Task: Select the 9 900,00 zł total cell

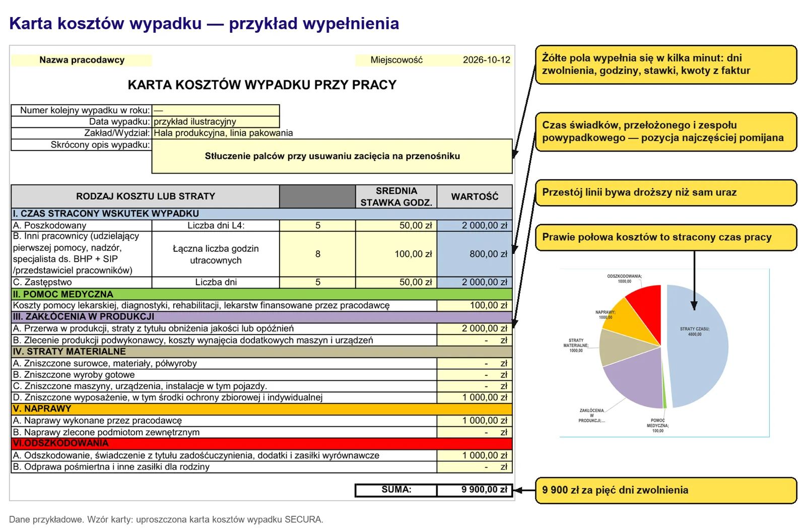Action: click(475, 490)
